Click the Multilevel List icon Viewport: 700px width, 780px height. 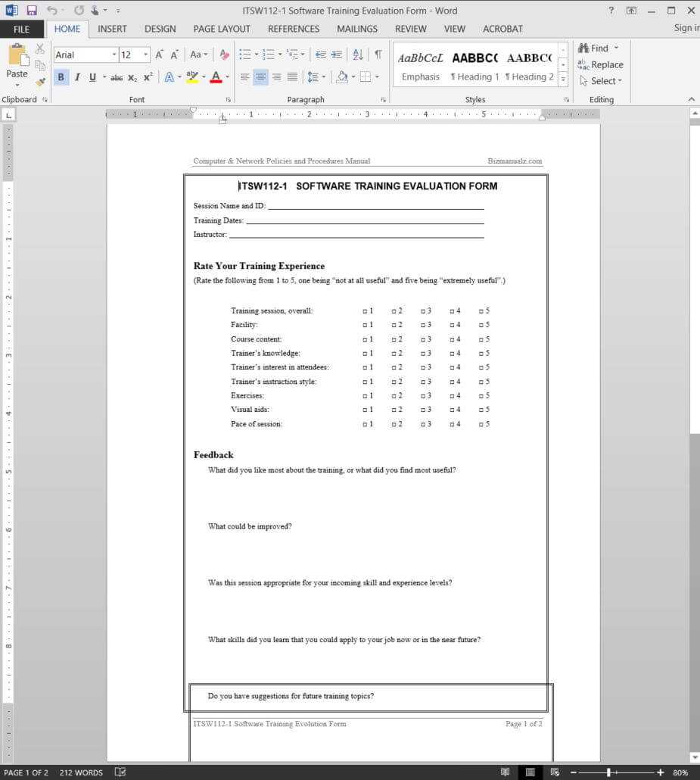[292, 55]
